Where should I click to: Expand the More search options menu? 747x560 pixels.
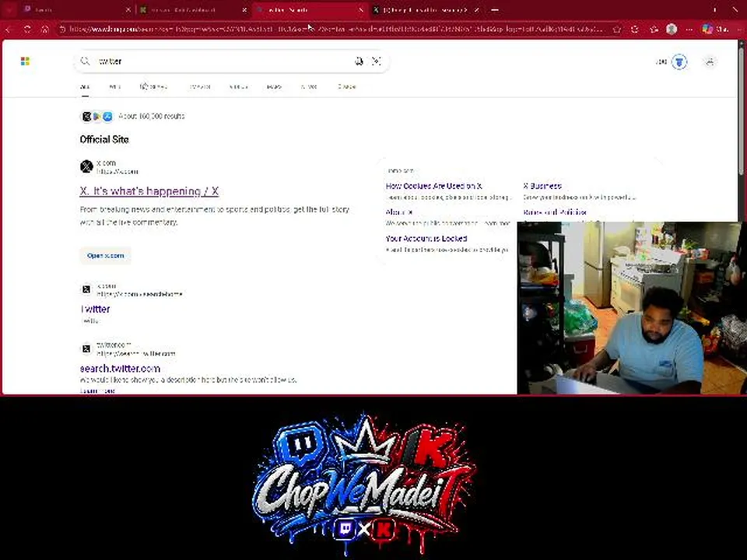(x=347, y=86)
